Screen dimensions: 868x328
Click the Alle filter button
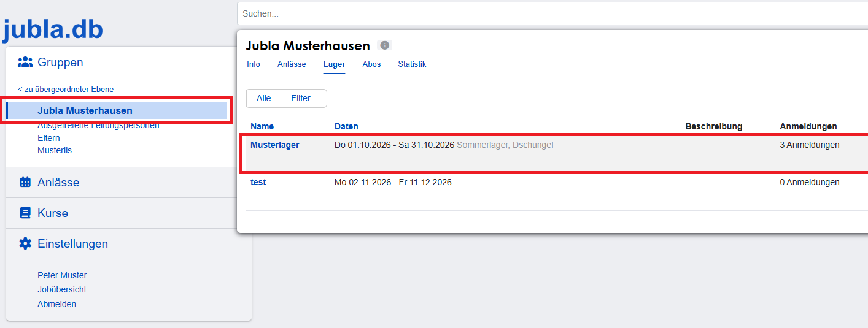[x=263, y=98]
